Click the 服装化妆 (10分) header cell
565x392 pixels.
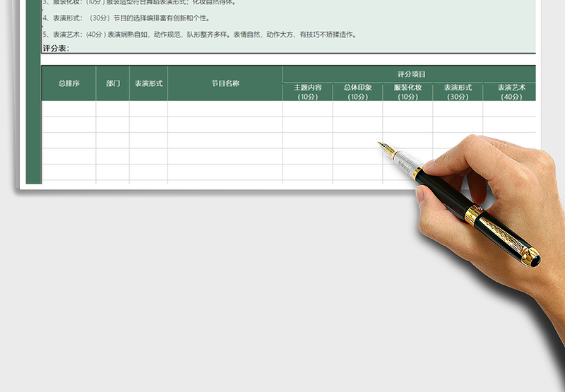click(408, 92)
